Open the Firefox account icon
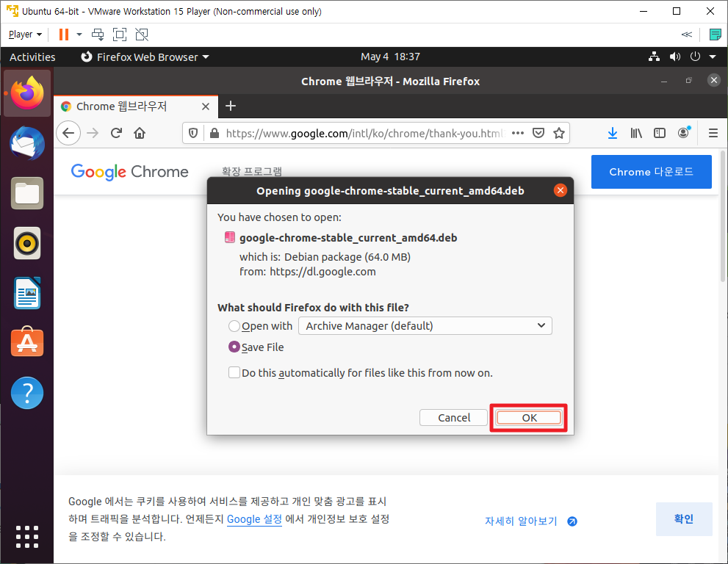 [x=683, y=133]
